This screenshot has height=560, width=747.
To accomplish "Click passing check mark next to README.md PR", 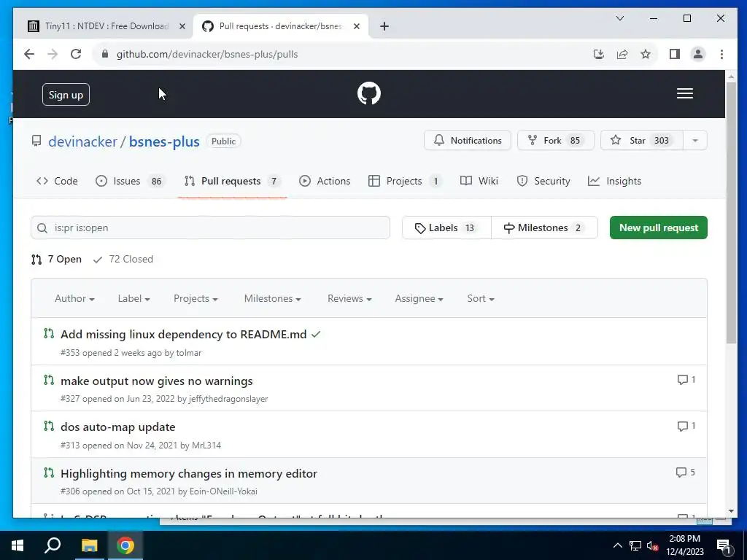I will 315,334.
